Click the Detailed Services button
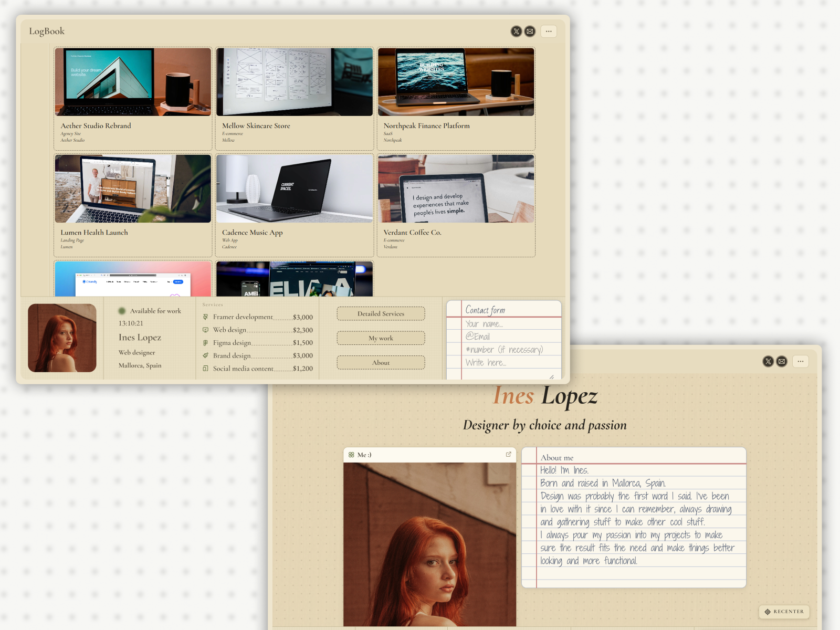This screenshot has width=840, height=630. pyautogui.click(x=381, y=314)
